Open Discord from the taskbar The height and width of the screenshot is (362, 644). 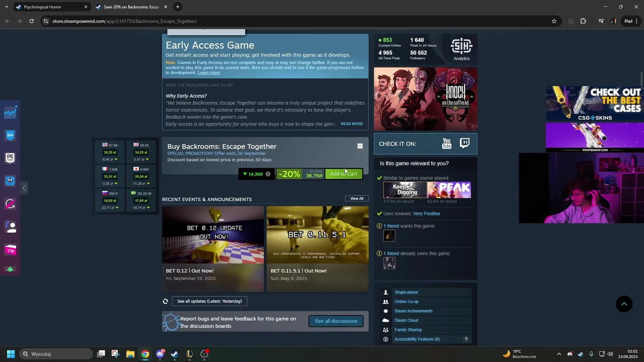(160, 354)
